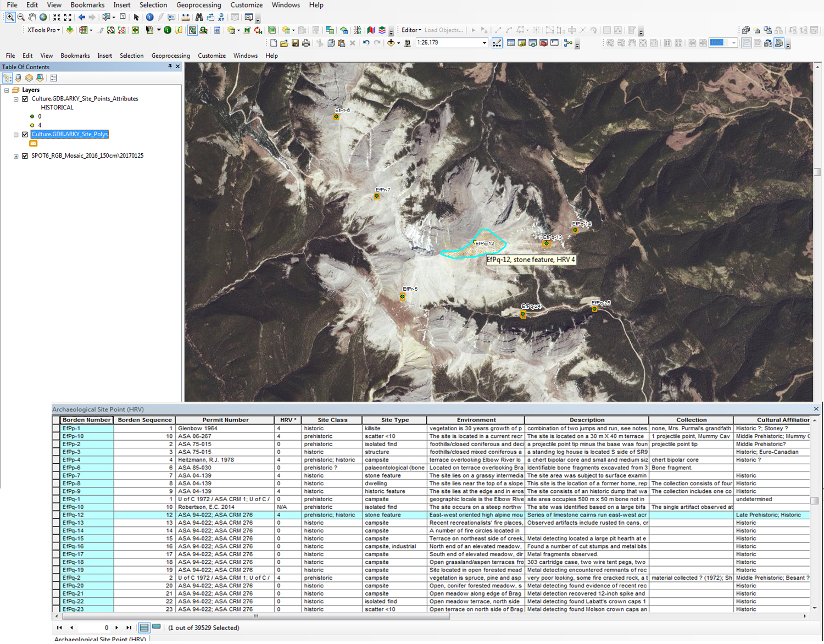This screenshot has width=824, height=644.
Task: Open the Editor toolbar toggle icon
Action: pos(497,43)
